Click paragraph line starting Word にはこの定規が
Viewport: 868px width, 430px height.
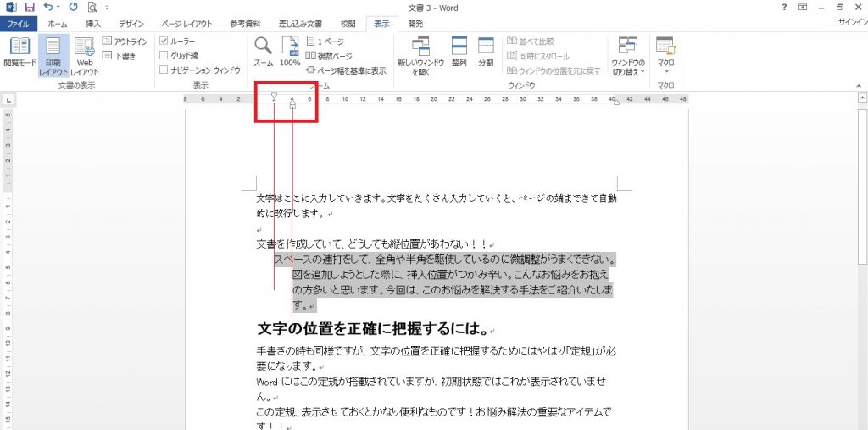click(433, 382)
